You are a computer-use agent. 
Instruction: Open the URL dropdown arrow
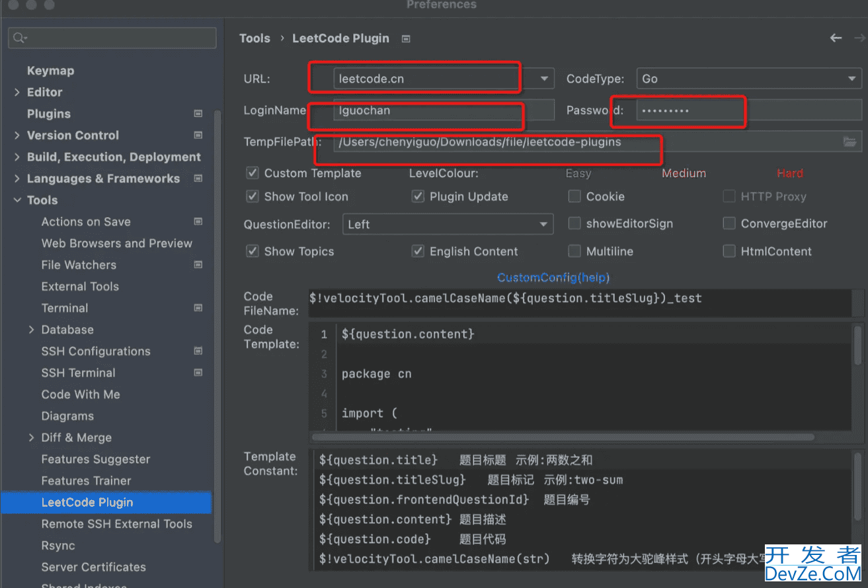(x=543, y=79)
